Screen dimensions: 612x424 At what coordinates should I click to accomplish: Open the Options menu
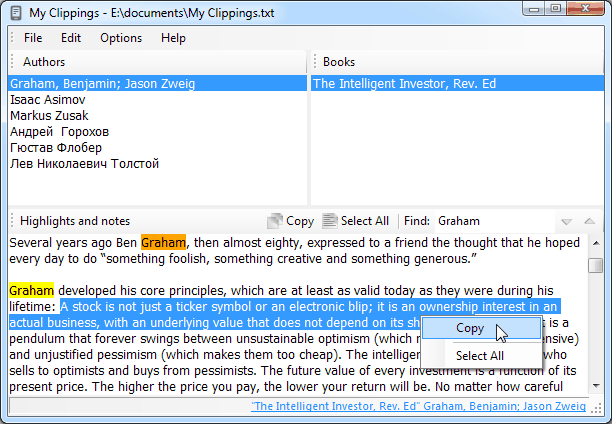click(121, 38)
